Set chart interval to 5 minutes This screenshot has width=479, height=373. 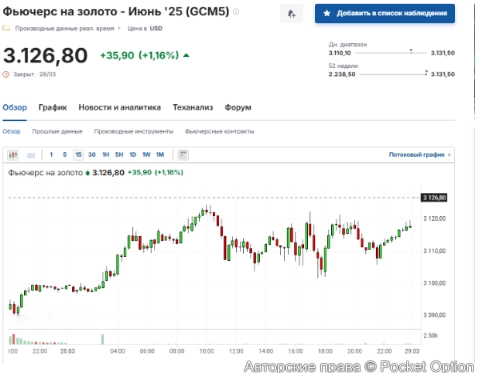click(65, 155)
